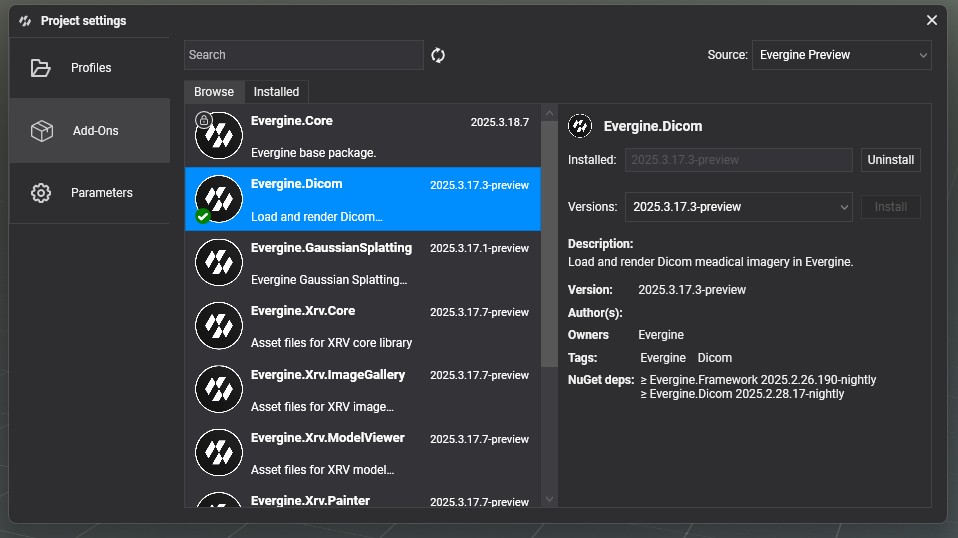Click the Evergine.Xrv.ImageGallery package icon

coord(219,389)
